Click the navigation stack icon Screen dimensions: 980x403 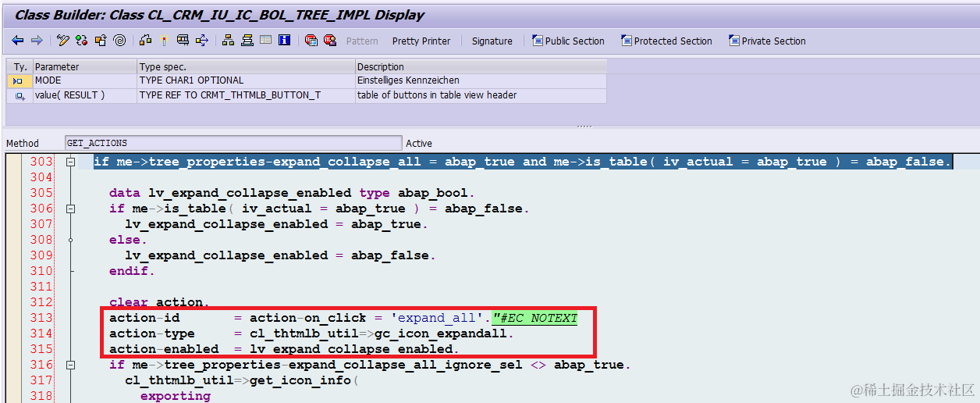click(247, 41)
